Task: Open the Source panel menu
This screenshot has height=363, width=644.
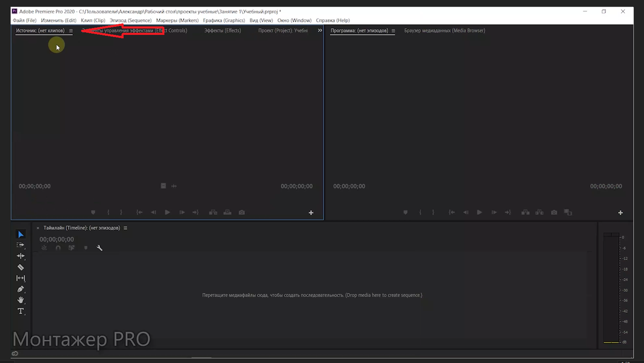Action: point(70,31)
